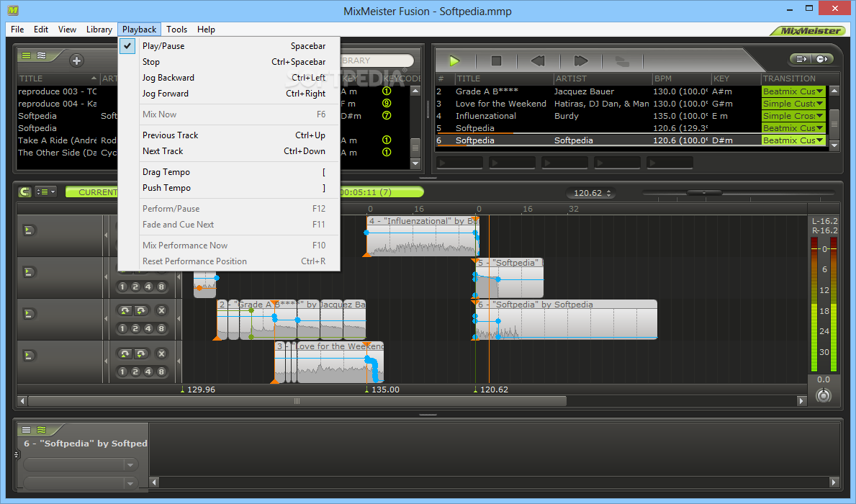Start playback with the green play button

(454, 60)
